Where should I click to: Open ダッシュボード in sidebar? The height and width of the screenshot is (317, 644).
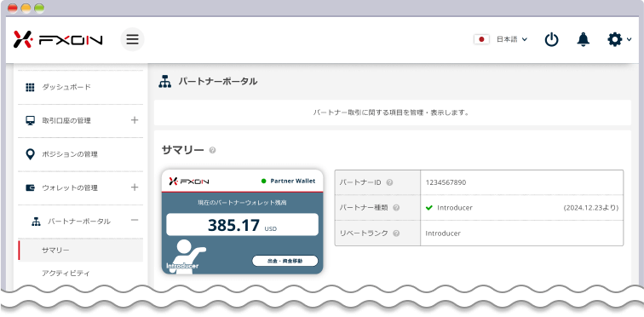coord(66,87)
